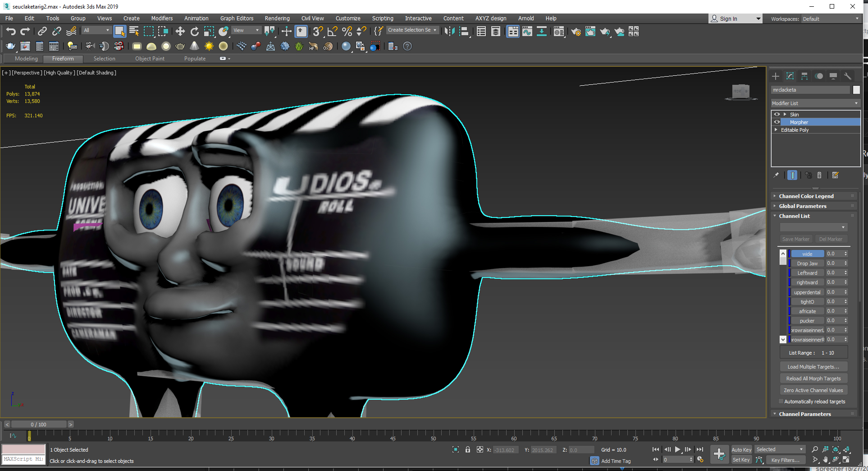
Task: Toggle Show End Result button
Action: coord(792,175)
